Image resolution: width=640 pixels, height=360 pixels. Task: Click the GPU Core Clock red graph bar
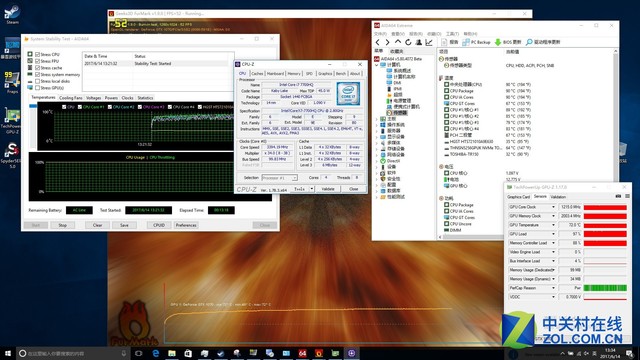pyautogui.click(x=605, y=207)
